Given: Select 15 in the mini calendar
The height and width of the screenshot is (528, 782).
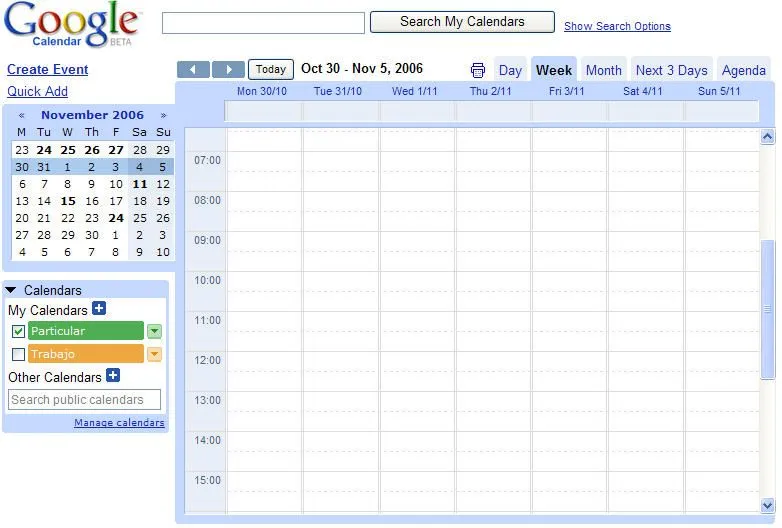Looking at the screenshot, I should (x=68, y=201).
